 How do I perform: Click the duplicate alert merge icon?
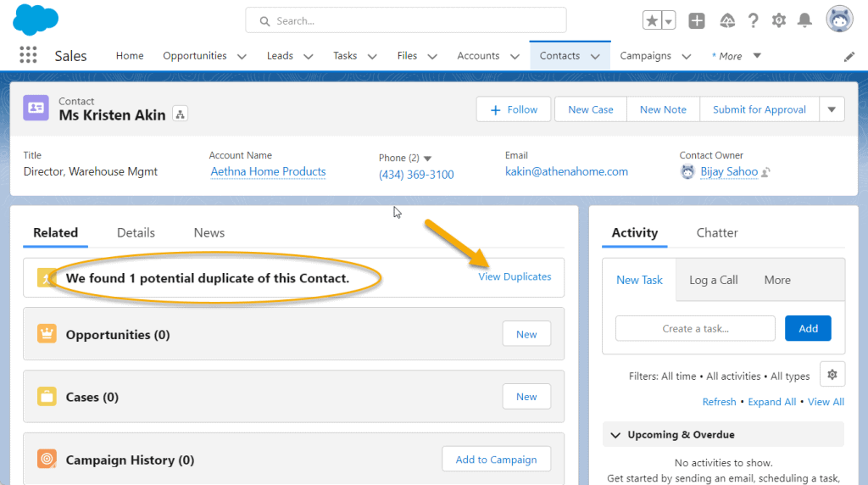tap(47, 277)
